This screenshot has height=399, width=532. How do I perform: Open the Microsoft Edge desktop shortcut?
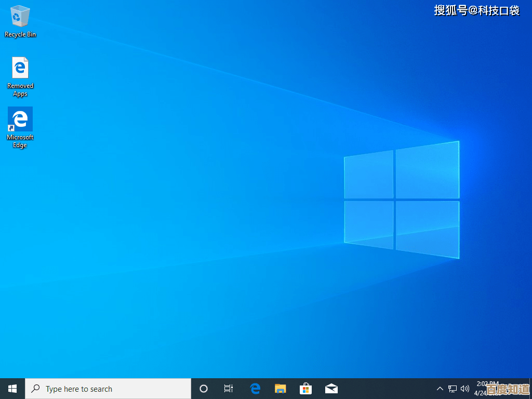click(20, 119)
